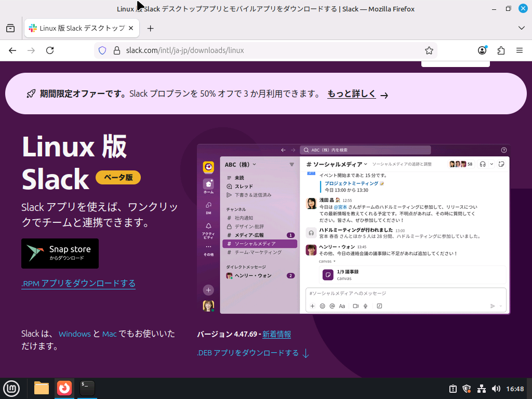Screen dimensions: 532x399
Task: Select the Linux 版 Slack browser tab
Action: click(78, 28)
